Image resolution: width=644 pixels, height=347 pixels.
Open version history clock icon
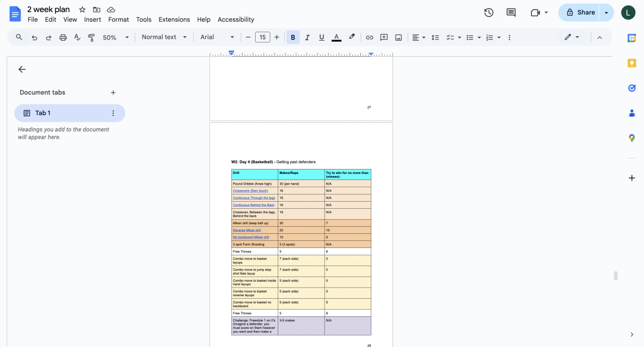tap(489, 13)
